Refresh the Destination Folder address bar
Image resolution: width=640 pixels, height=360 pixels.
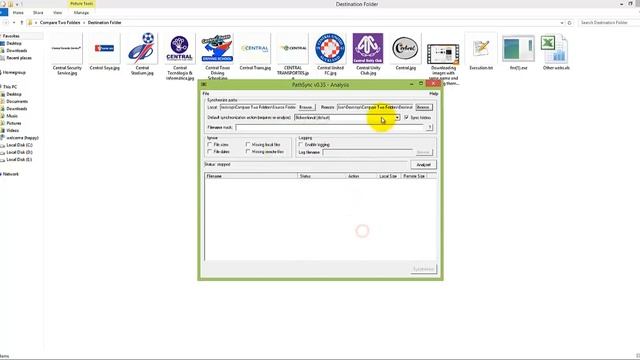coord(570,23)
